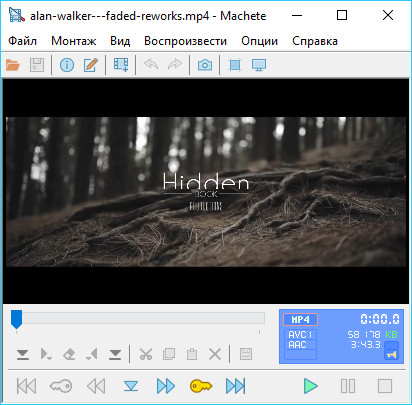
Task: Step back with double left arrows
Action: click(x=96, y=386)
